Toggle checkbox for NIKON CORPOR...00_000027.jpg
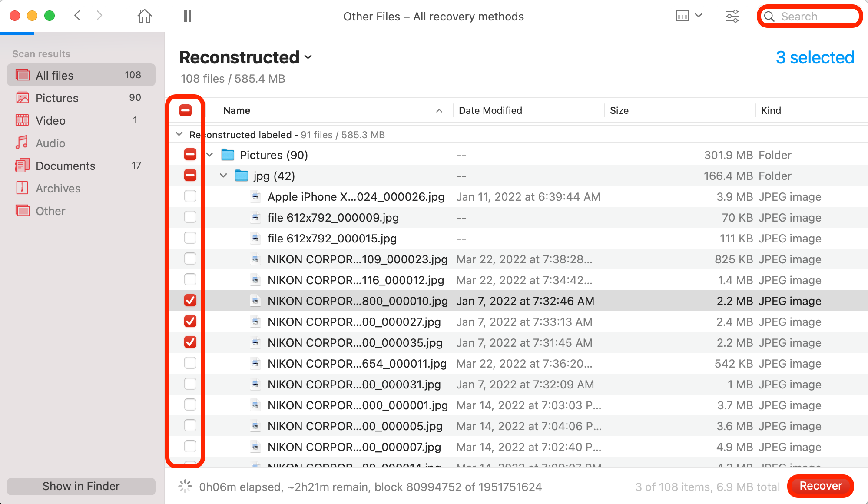Screen dimensions: 868x504 [189, 322]
